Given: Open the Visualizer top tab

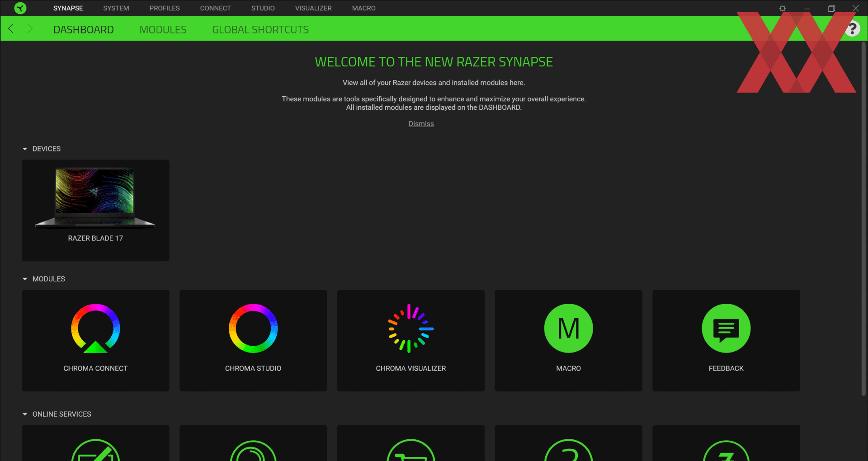Looking at the screenshot, I should pyautogui.click(x=313, y=8).
